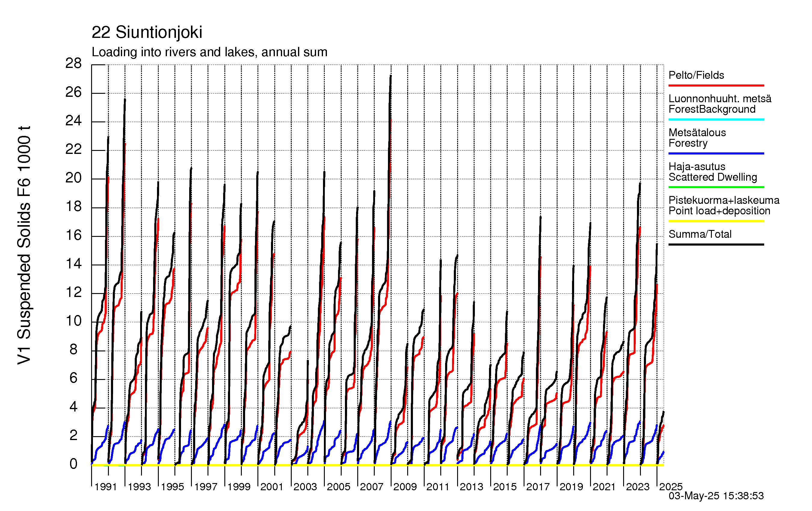812x511 pixels.
Task: Click the x-axis label 2001
Action: 272,487
